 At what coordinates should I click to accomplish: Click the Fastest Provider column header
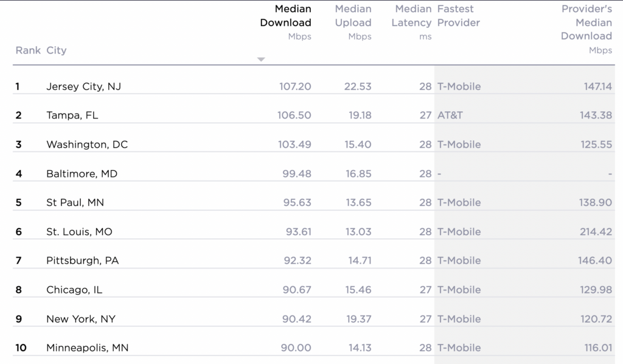pyautogui.click(x=458, y=16)
